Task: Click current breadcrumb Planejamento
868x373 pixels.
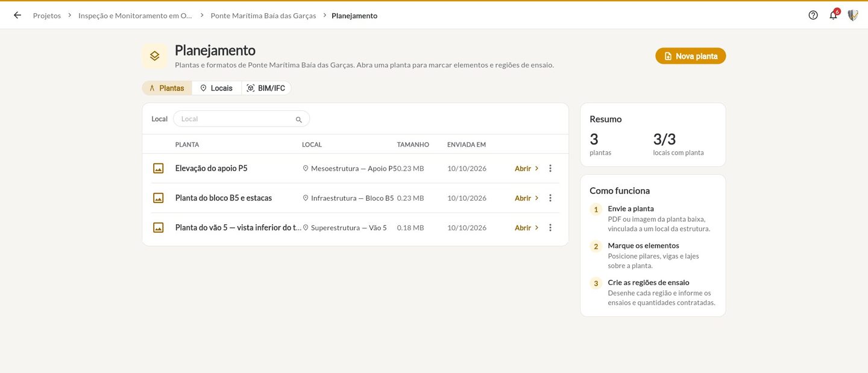Action: [354, 16]
